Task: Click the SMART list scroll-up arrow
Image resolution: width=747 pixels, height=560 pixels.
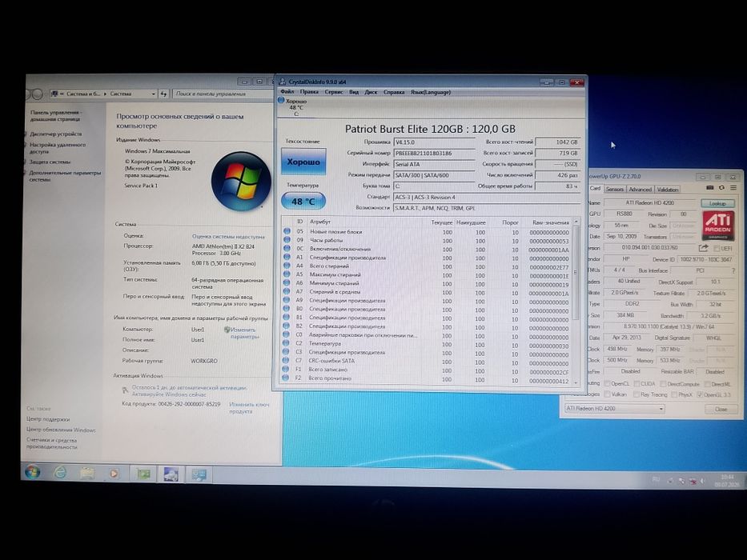Action: pos(576,222)
